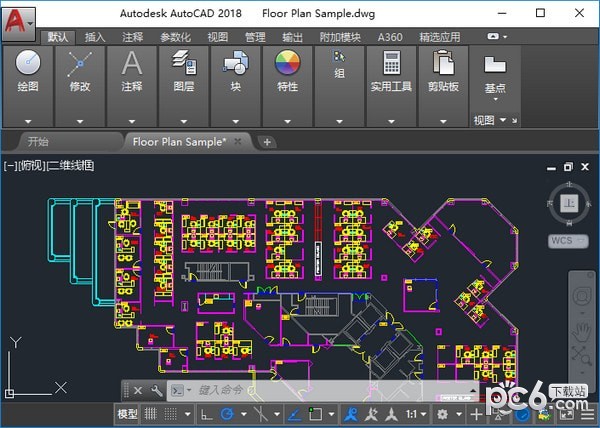Toggle grid display in status bar

[x=152, y=414]
